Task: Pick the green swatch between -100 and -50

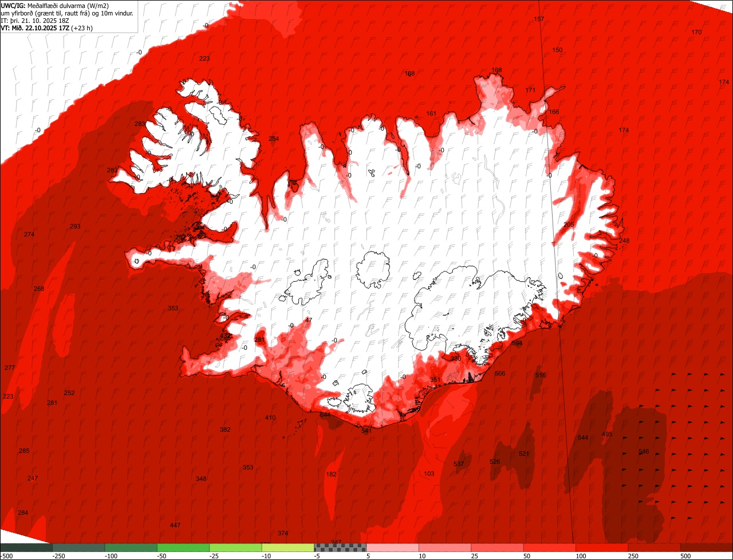Action: tap(131, 547)
